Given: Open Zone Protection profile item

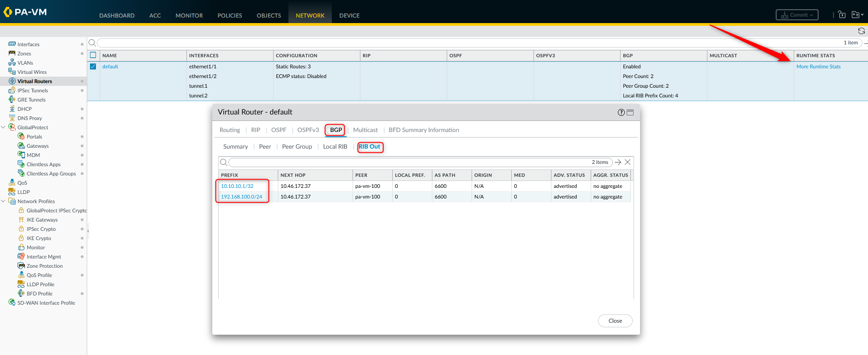Looking at the screenshot, I should (x=44, y=266).
